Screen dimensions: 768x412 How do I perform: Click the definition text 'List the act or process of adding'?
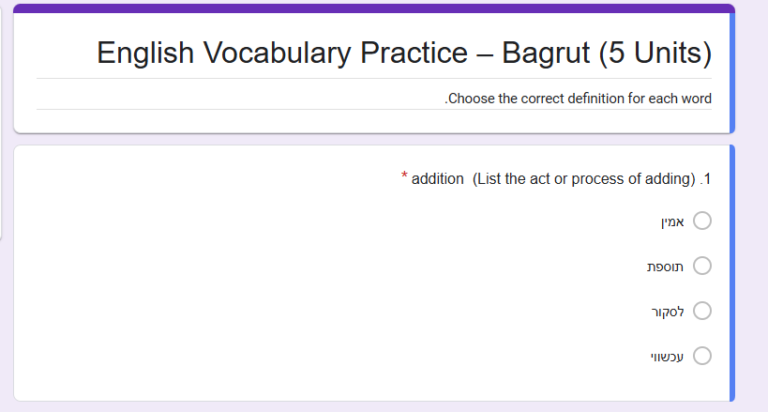[584, 179]
